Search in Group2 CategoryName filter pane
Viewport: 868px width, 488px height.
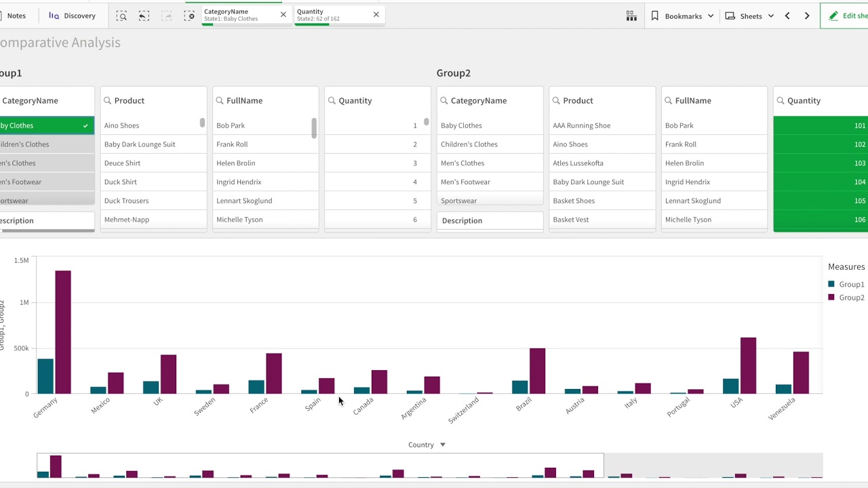pyautogui.click(x=445, y=100)
